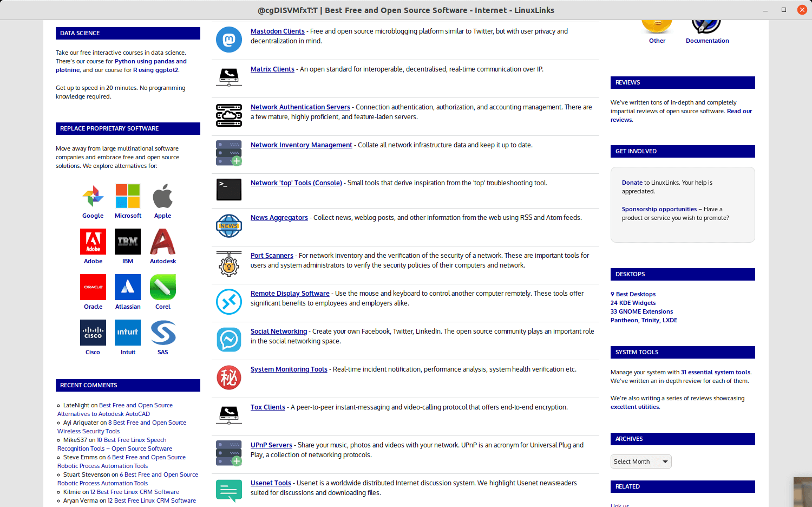Image resolution: width=812 pixels, height=507 pixels.
Task: Click the Autodesk logo icon
Action: click(163, 242)
